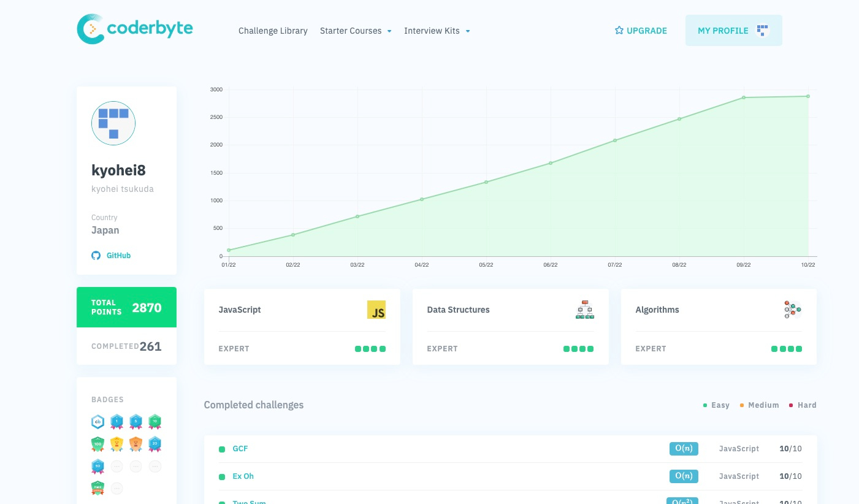The image size is (859, 504).
Task: Click the 'Algorithms' card title
Action: coord(657,310)
